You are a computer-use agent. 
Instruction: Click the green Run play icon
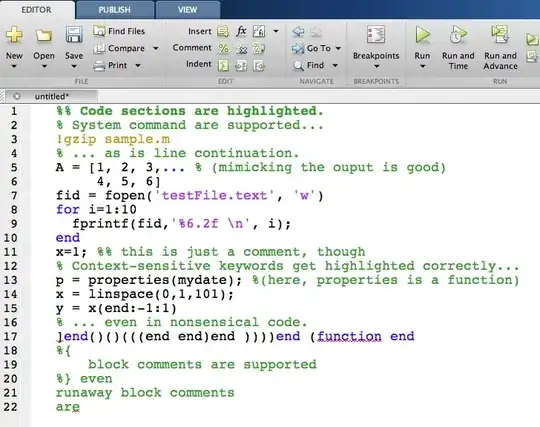pyautogui.click(x=423, y=35)
